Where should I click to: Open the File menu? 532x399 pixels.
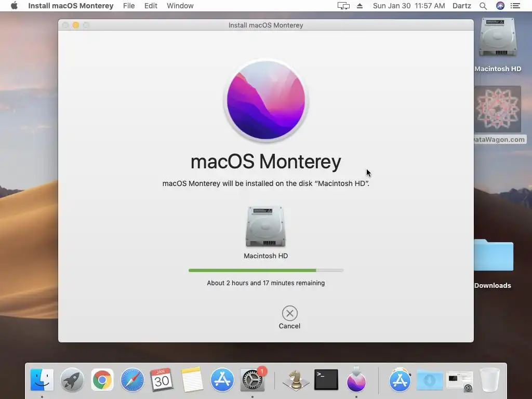coord(129,6)
